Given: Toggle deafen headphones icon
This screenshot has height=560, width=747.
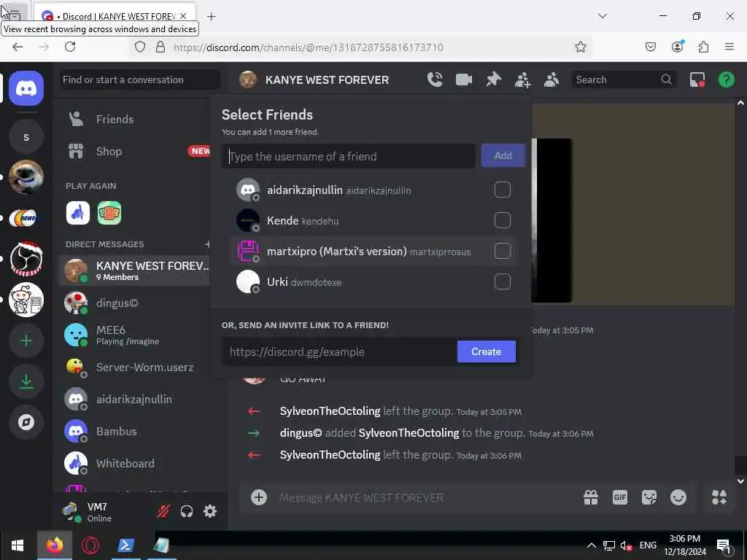Looking at the screenshot, I should [187, 511].
